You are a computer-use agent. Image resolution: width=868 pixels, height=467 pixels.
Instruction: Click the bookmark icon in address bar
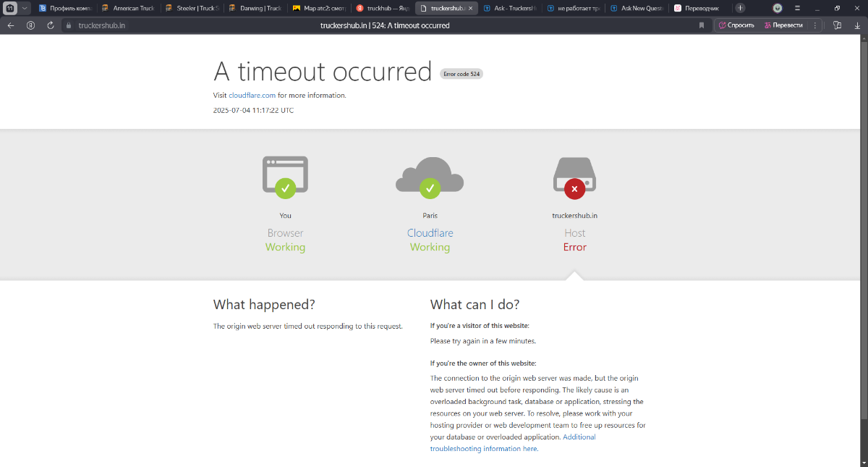(x=701, y=25)
